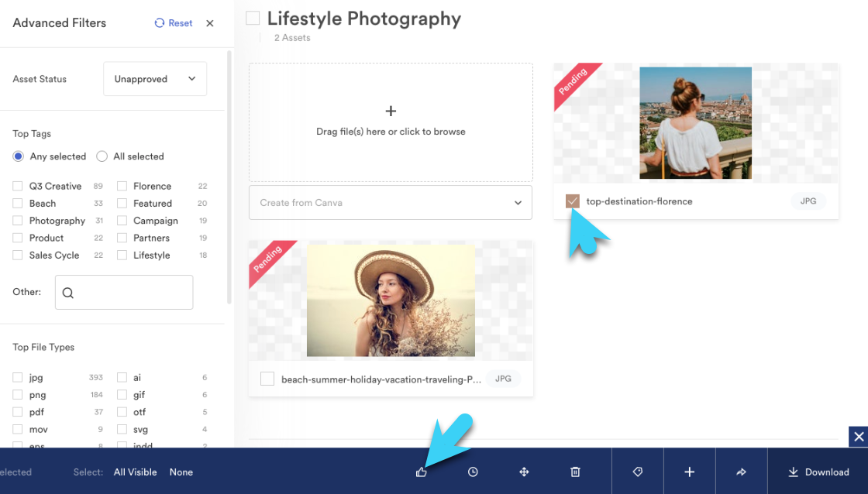Click the Download button

pyautogui.click(x=816, y=472)
